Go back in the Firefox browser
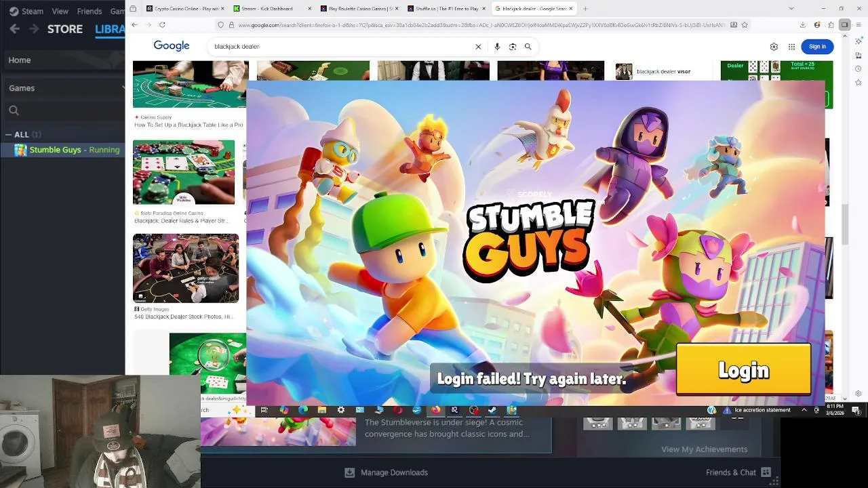 pyautogui.click(x=134, y=24)
